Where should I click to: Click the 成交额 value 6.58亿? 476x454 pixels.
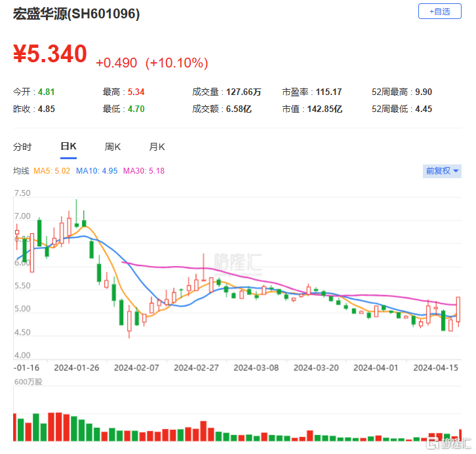pos(239,109)
